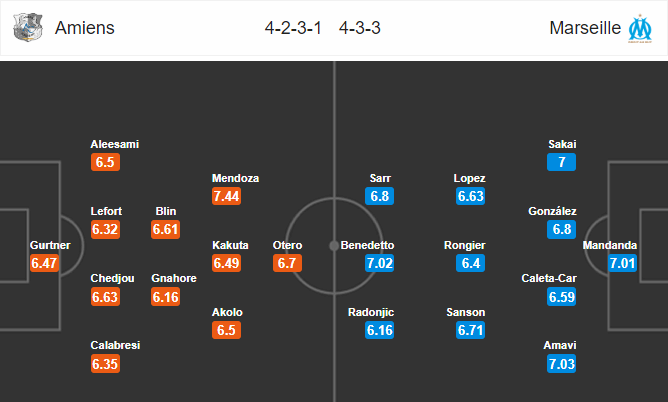
Task: Select the 4-3-3 formation label
Action: pos(360,28)
